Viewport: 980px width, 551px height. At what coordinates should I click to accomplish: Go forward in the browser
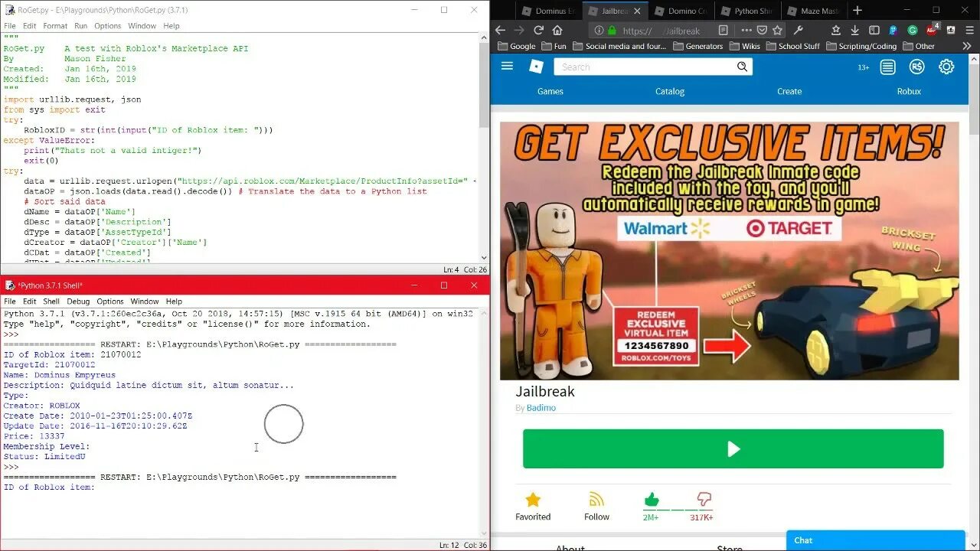tap(519, 31)
